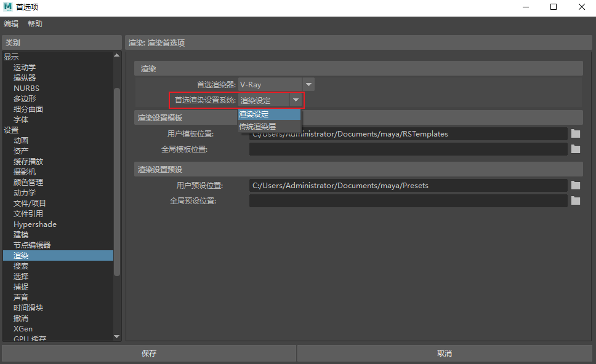This screenshot has height=364, width=596.
Task: Click the 首选渲染设置系统 dropdown arrow
Action: pyautogui.click(x=295, y=100)
